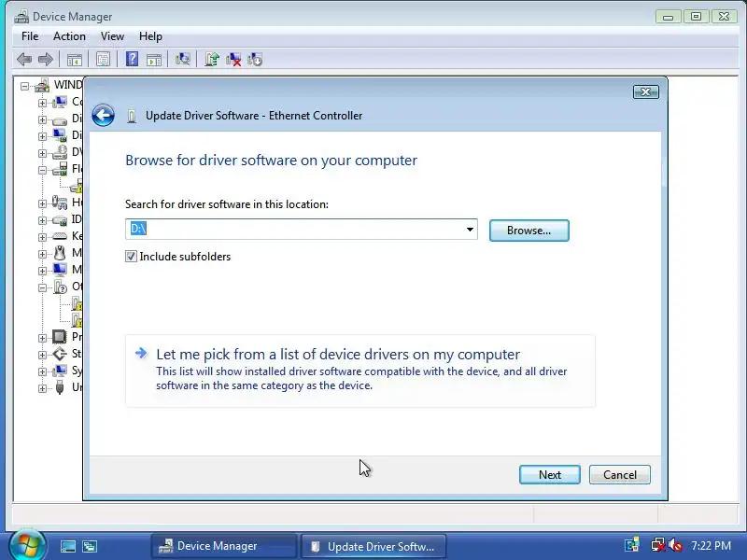Open the driver location dropdown arrow
This screenshot has width=747, height=560.
point(470,230)
